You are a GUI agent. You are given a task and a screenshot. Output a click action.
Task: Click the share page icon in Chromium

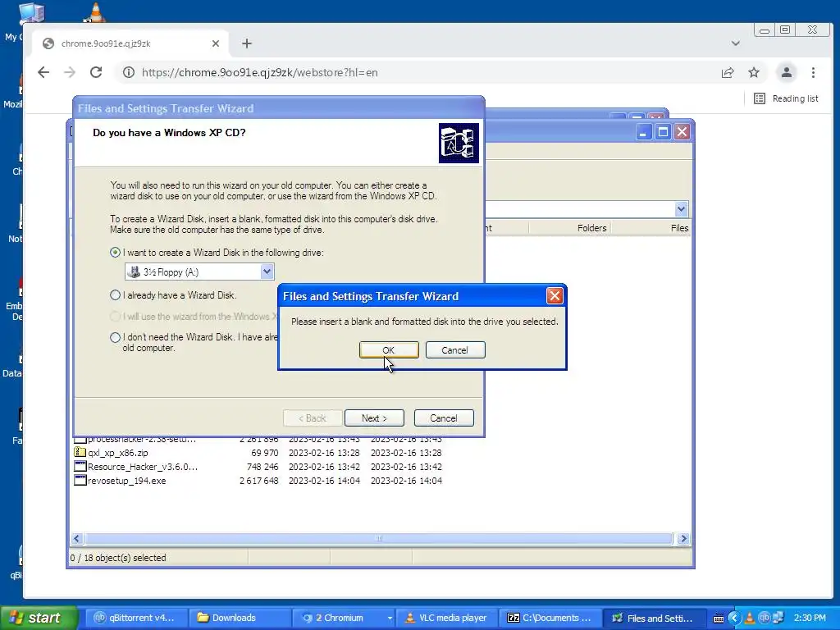728,72
